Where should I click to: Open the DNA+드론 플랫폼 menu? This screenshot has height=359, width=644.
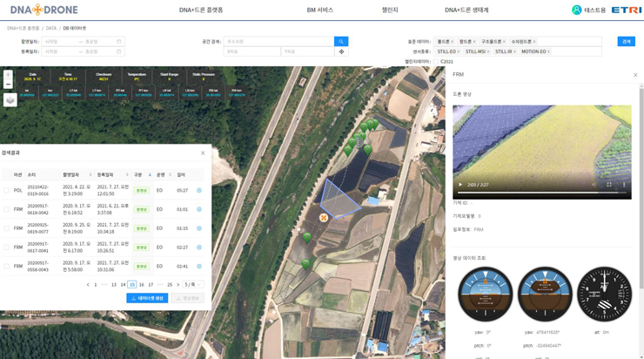tap(201, 10)
